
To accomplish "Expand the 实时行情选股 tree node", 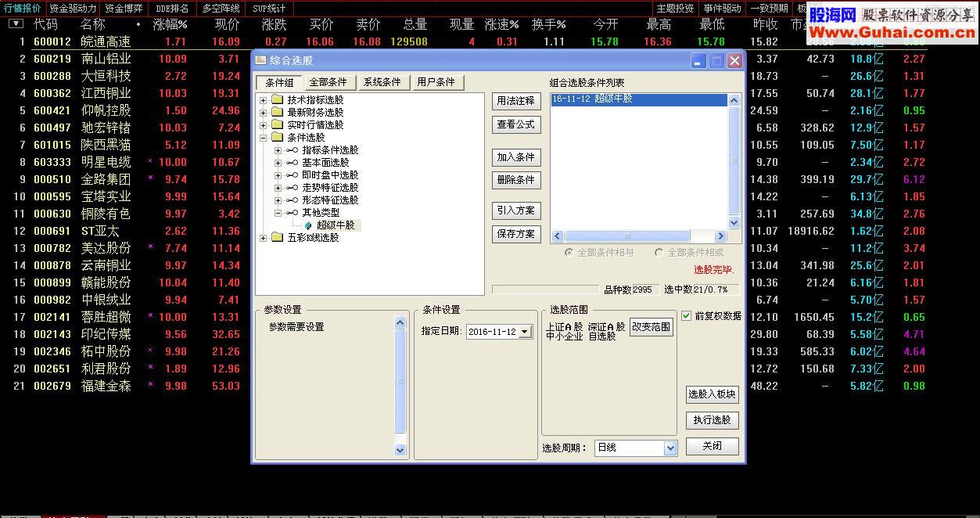I will click(264, 125).
